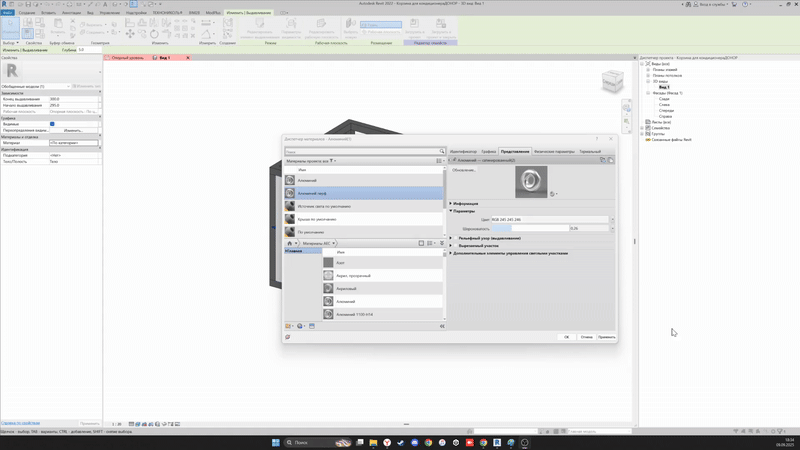Select the Rotate tool in the ribbon
800x450 pixels.
pos(154,34)
